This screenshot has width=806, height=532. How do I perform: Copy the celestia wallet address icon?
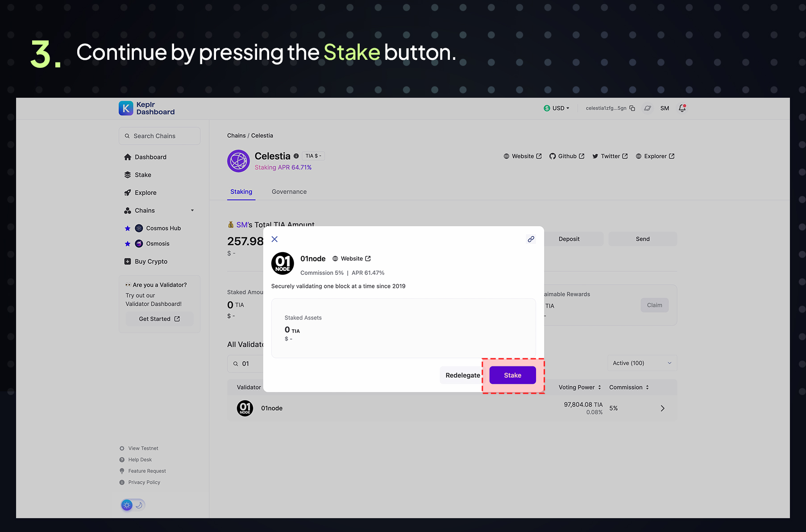point(632,108)
